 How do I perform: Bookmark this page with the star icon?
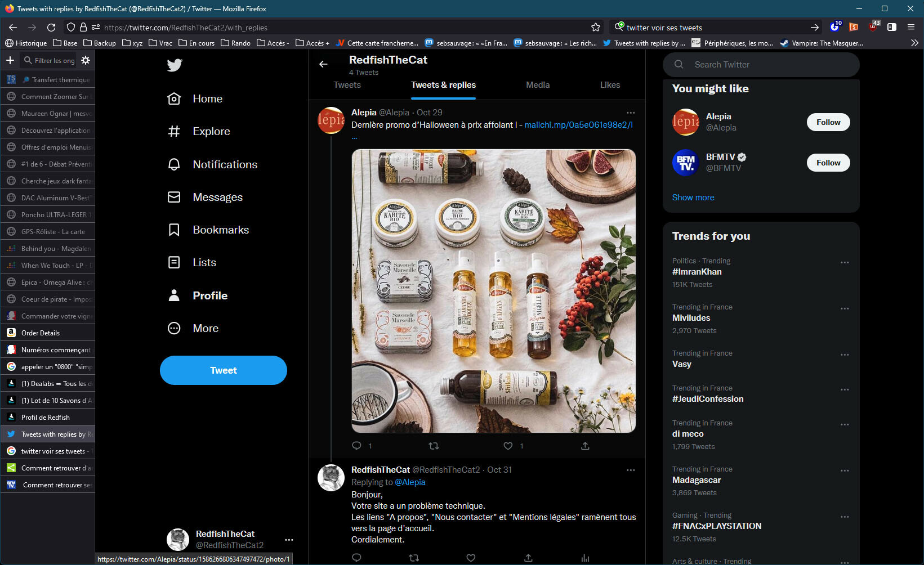(596, 27)
